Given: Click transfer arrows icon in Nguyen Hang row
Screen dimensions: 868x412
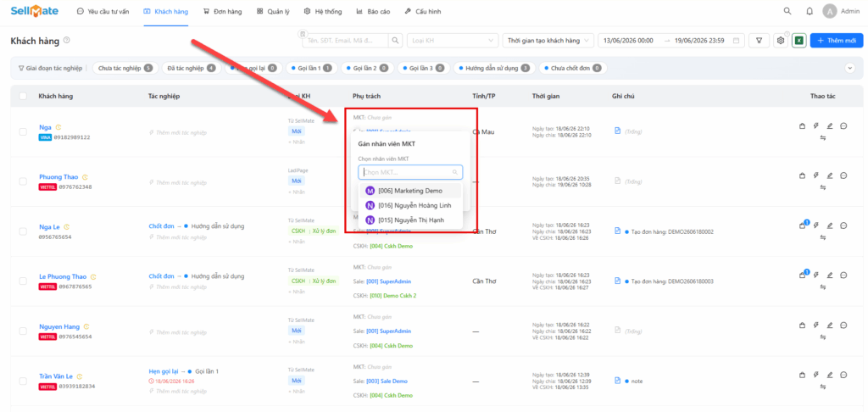Looking at the screenshot, I should 822,337.
